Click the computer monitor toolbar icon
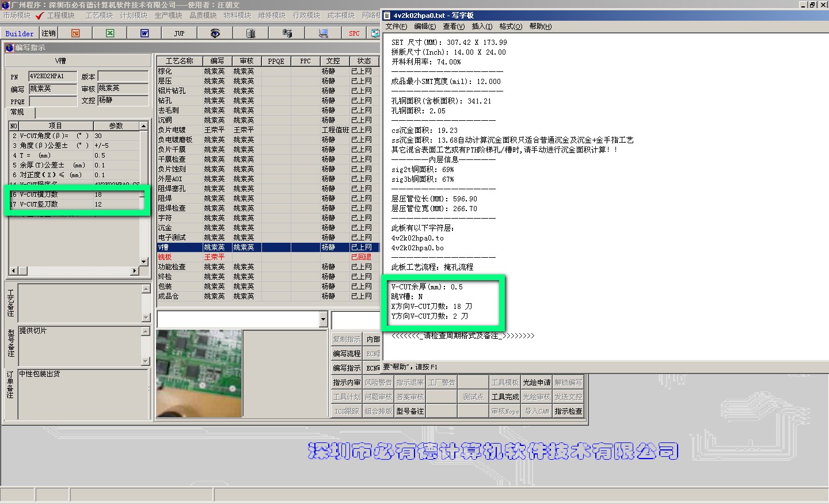The height and width of the screenshot is (504, 829). pos(323,33)
